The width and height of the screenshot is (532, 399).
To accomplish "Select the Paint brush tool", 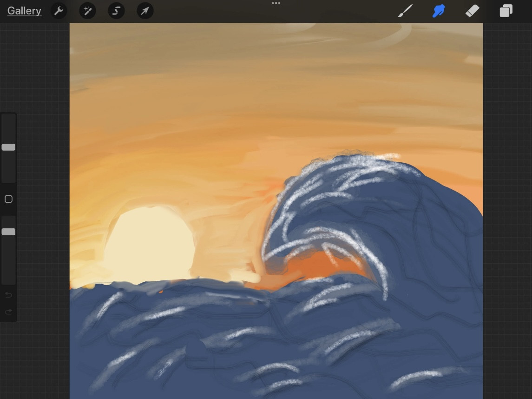I will click(x=406, y=11).
